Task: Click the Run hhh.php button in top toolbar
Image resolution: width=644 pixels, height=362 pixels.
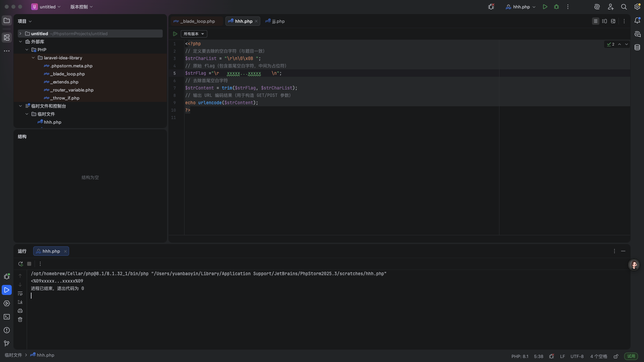Action: (x=545, y=7)
